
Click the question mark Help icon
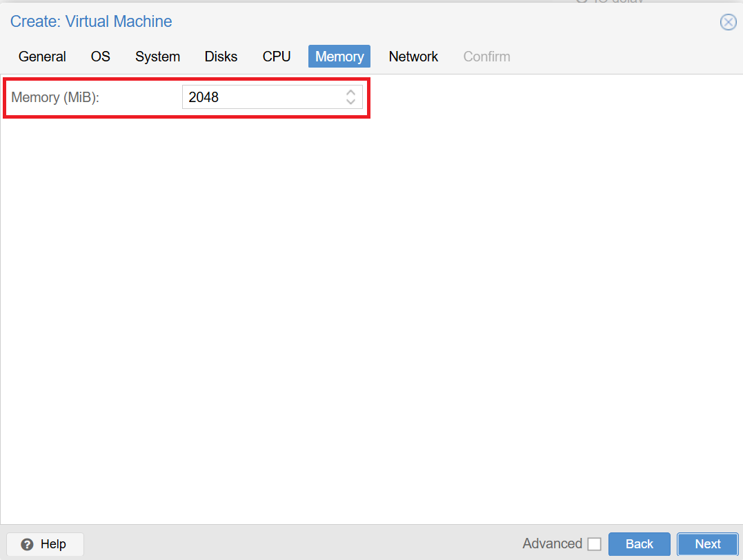tap(28, 544)
